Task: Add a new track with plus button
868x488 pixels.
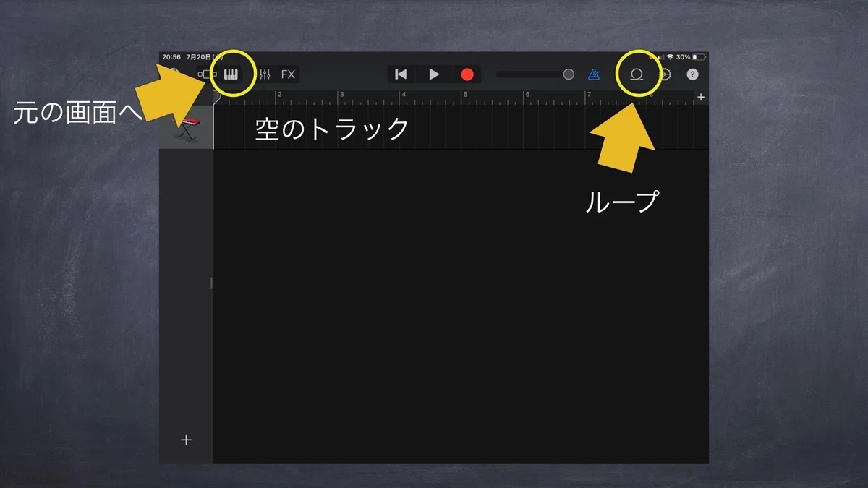Action: click(186, 440)
